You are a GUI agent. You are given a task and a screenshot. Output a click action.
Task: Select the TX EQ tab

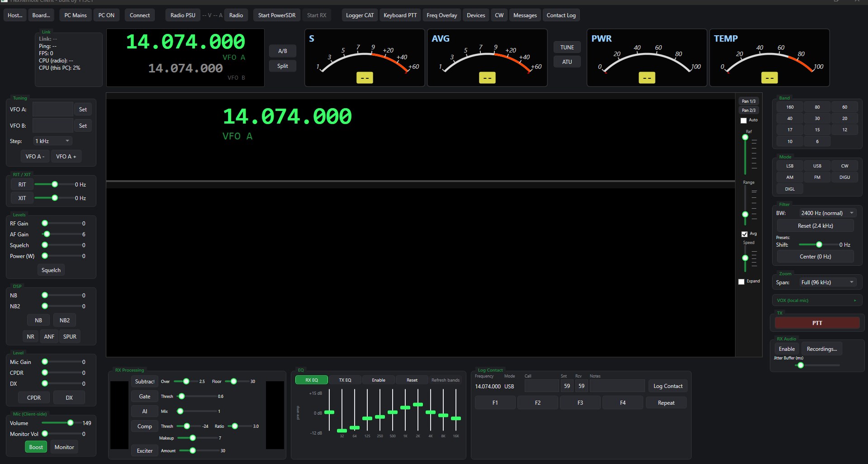pos(345,380)
